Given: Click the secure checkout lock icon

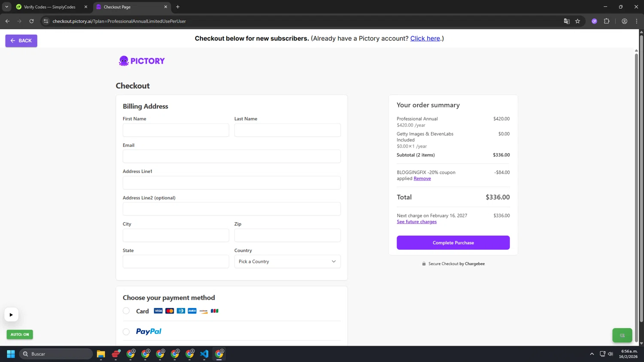Looking at the screenshot, I should point(424,264).
